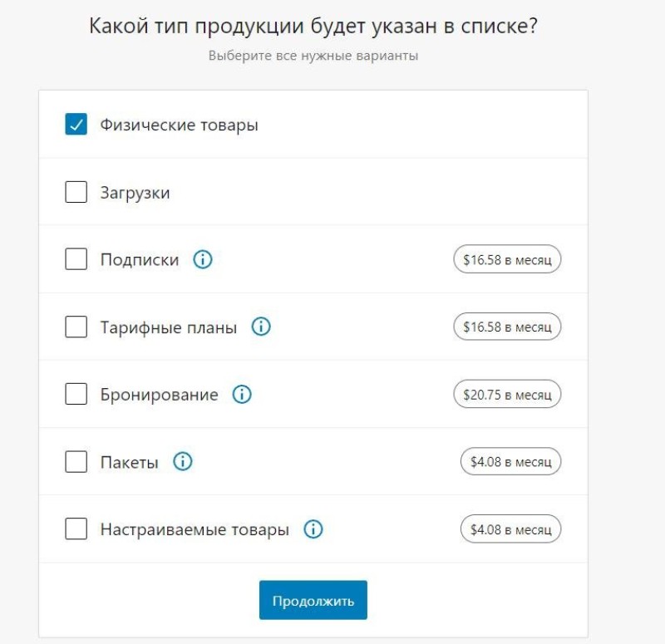The width and height of the screenshot is (665, 644).
Task: Click the Физические товары label text
Action: pos(179,125)
